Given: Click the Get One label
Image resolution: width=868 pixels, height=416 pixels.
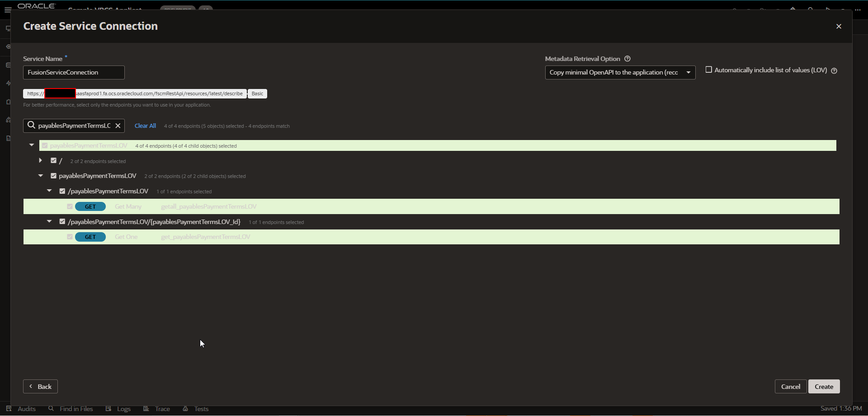Looking at the screenshot, I should tap(126, 237).
